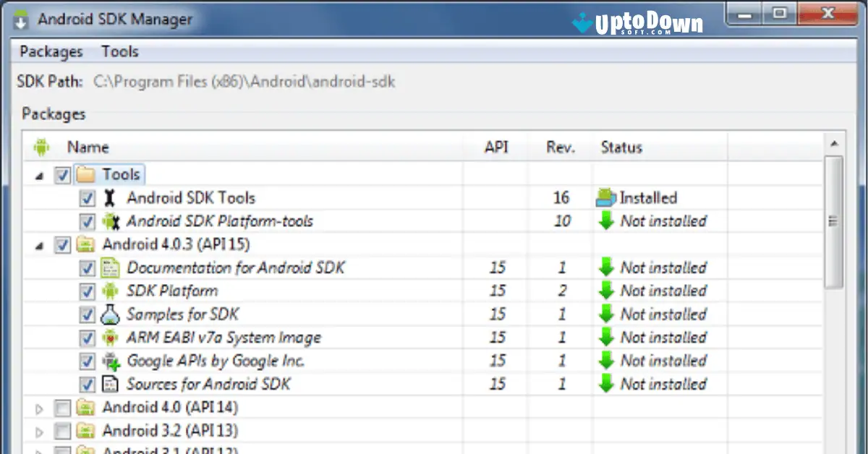This screenshot has width=868, height=454.
Task: Click the Google APIs package icon
Action: [110, 360]
